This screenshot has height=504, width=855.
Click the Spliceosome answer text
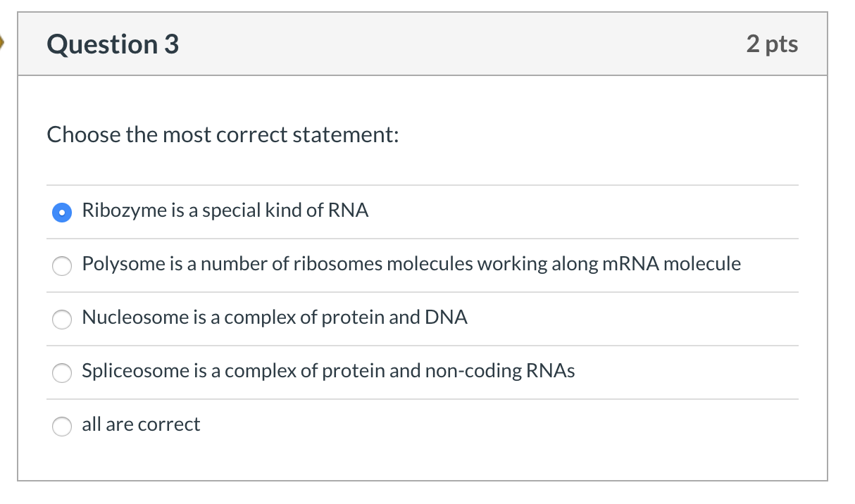(x=328, y=371)
